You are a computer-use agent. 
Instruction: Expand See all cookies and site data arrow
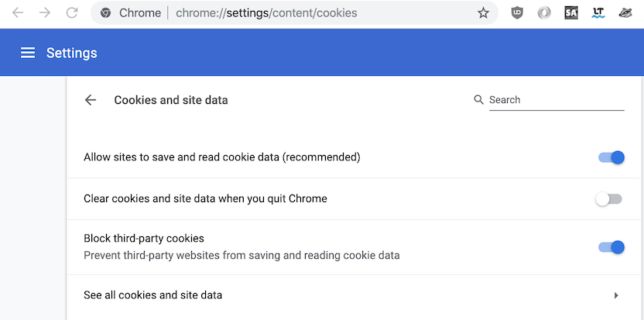[616, 295]
